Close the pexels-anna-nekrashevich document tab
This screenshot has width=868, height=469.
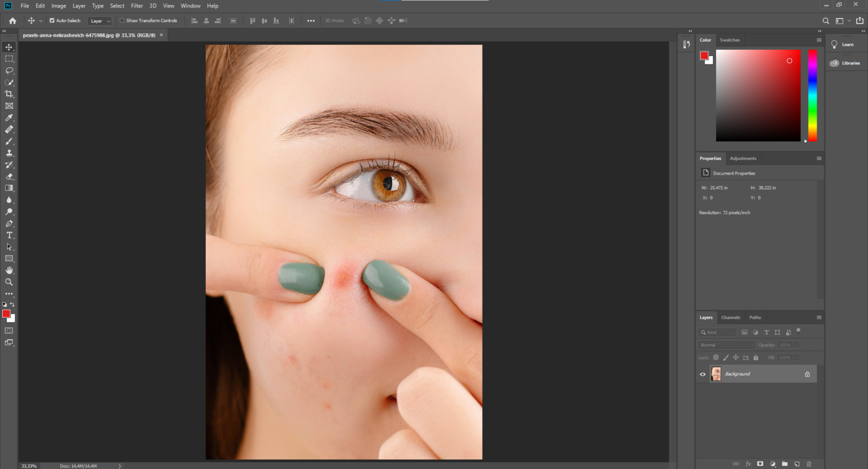161,35
